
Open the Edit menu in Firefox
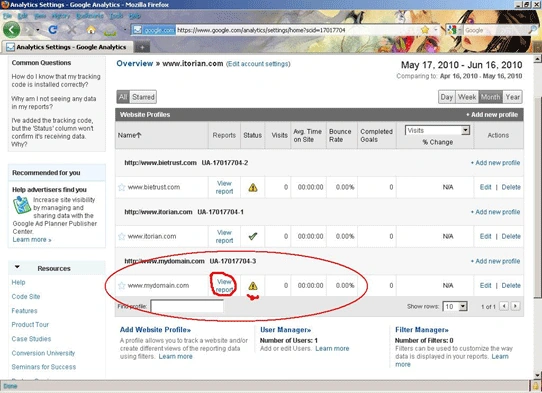point(22,16)
